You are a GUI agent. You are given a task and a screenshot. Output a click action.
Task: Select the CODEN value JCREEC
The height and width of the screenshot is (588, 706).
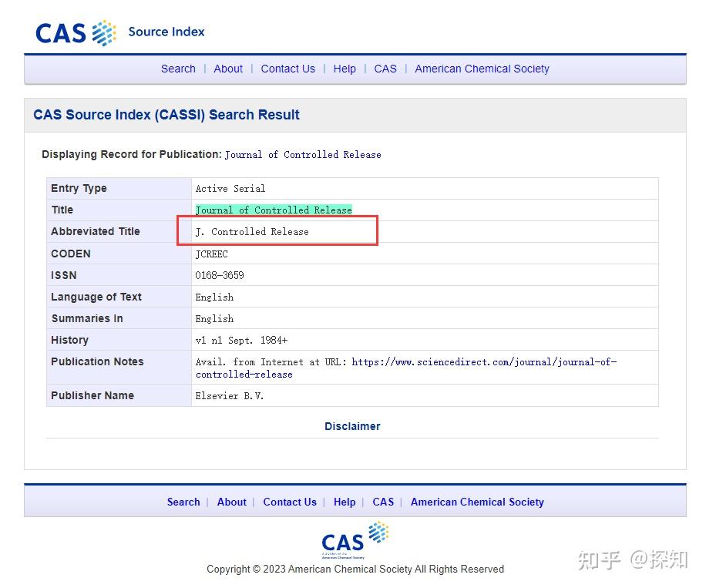pos(212,254)
